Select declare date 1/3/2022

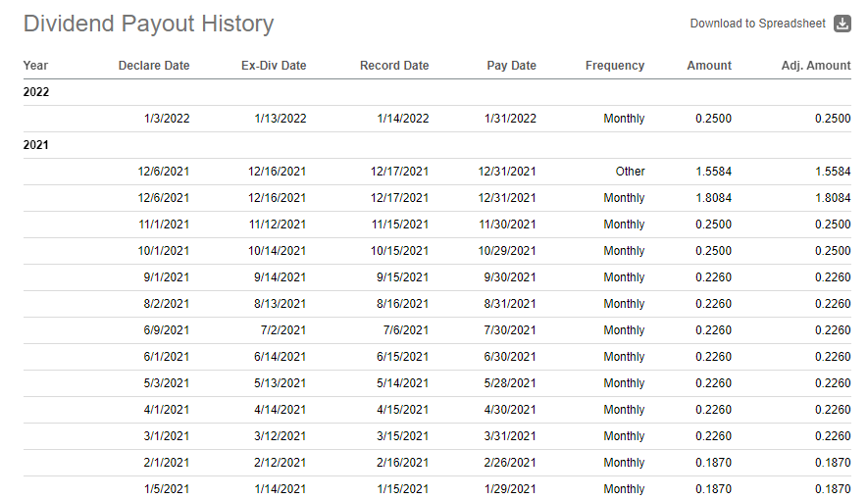(x=167, y=119)
